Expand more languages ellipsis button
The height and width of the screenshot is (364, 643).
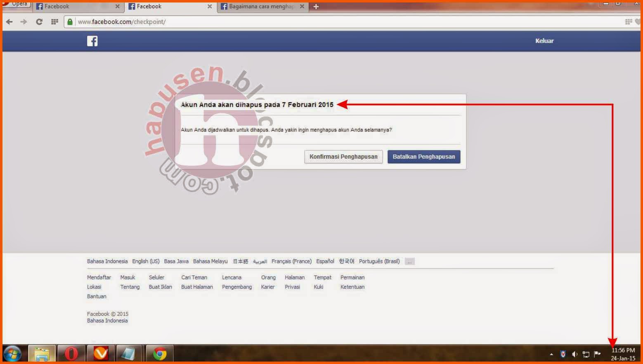(409, 261)
